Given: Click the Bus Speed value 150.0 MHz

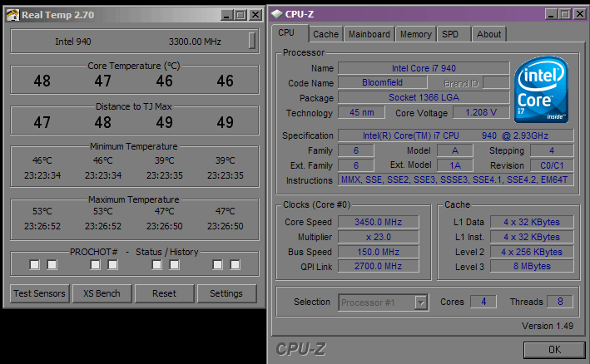Looking at the screenshot, I should pos(378,252).
